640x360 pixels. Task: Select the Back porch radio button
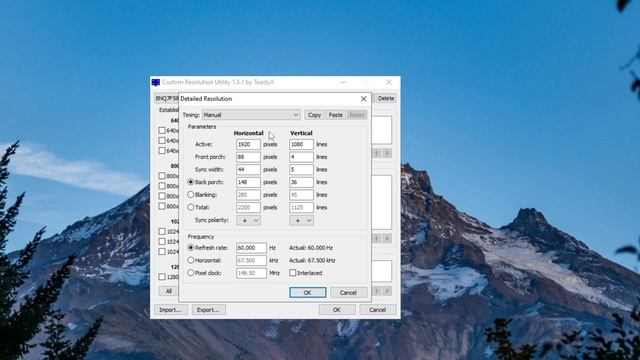coord(191,182)
